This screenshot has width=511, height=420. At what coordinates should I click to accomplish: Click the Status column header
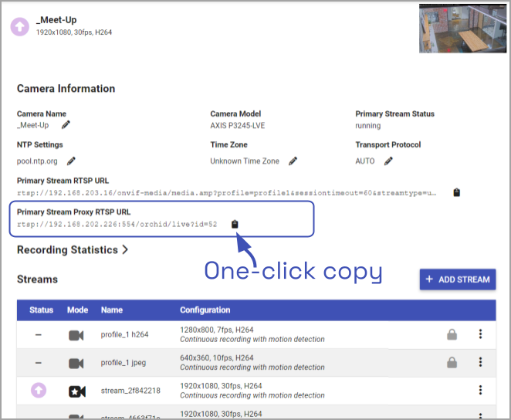[42, 310]
